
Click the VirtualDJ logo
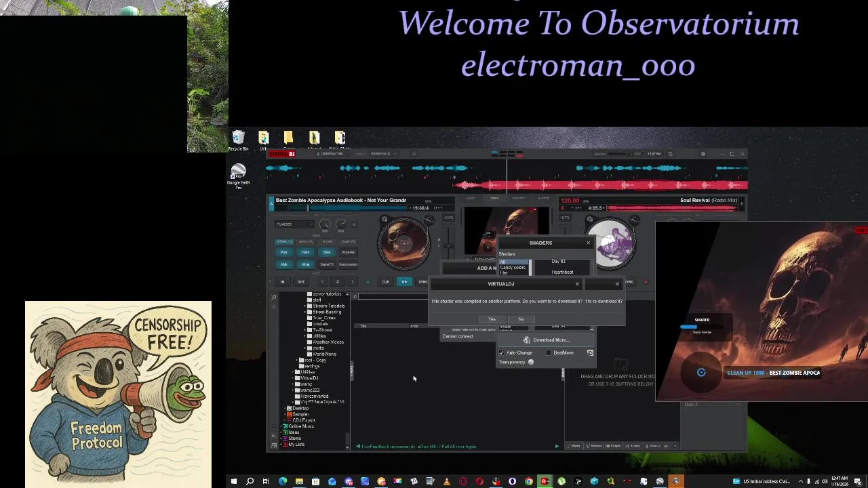tap(282, 154)
